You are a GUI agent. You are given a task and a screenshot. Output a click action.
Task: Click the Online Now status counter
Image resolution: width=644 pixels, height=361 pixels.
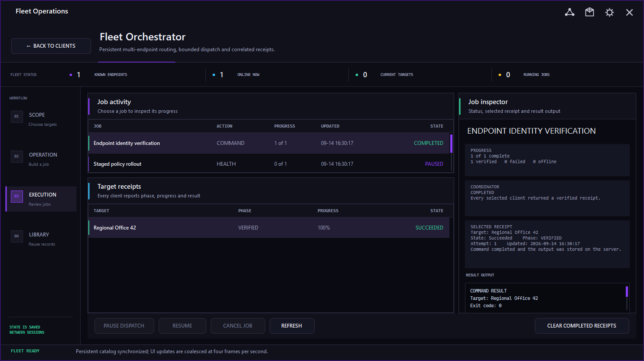(x=236, y=75)
